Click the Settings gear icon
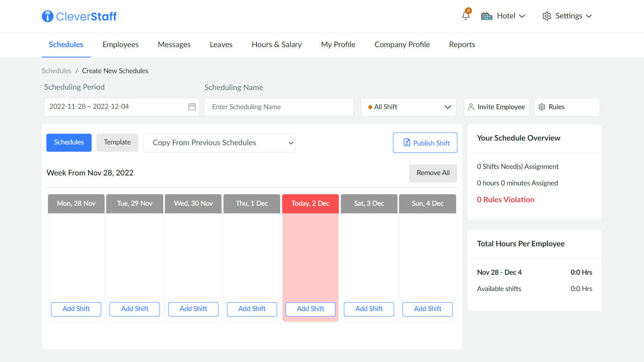Image resolution: width=644 pixels, height=362 pixels. pyautogui.click(x=547, y=16)
